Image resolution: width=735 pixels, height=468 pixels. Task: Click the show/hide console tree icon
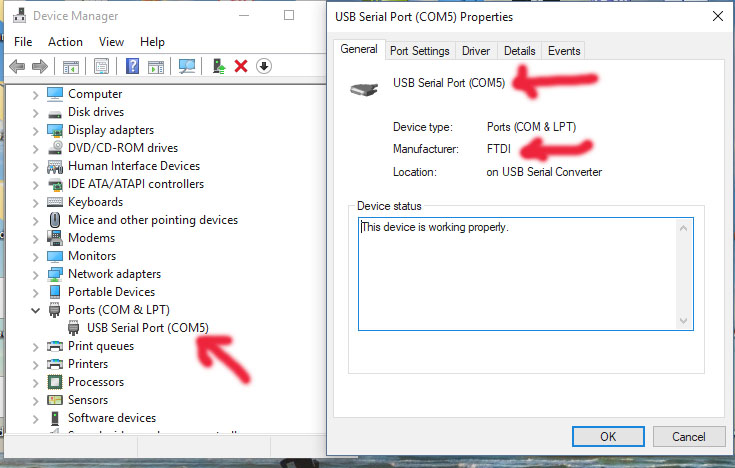tap(71, 67)
